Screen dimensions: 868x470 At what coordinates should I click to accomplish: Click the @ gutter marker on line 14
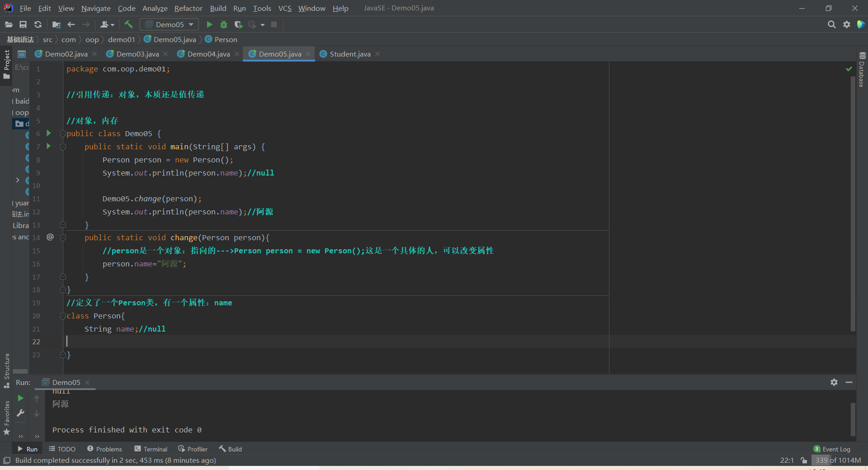[x=50, y=237]
